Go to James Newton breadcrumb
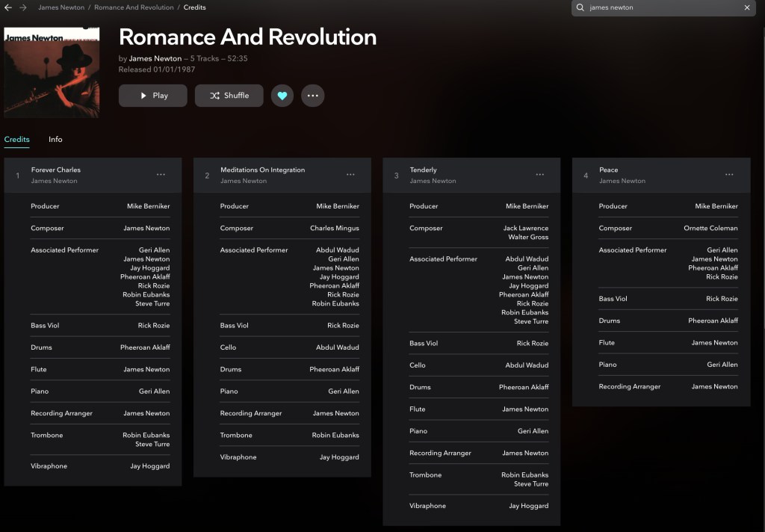Screen dimensions: 765x532 pyautogui.click(x=59, y=7)
